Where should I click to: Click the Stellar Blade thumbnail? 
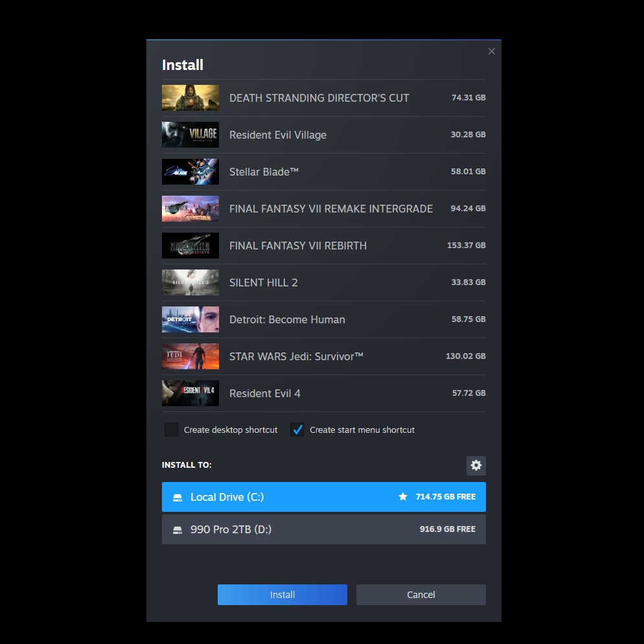[x=190, y=172]
